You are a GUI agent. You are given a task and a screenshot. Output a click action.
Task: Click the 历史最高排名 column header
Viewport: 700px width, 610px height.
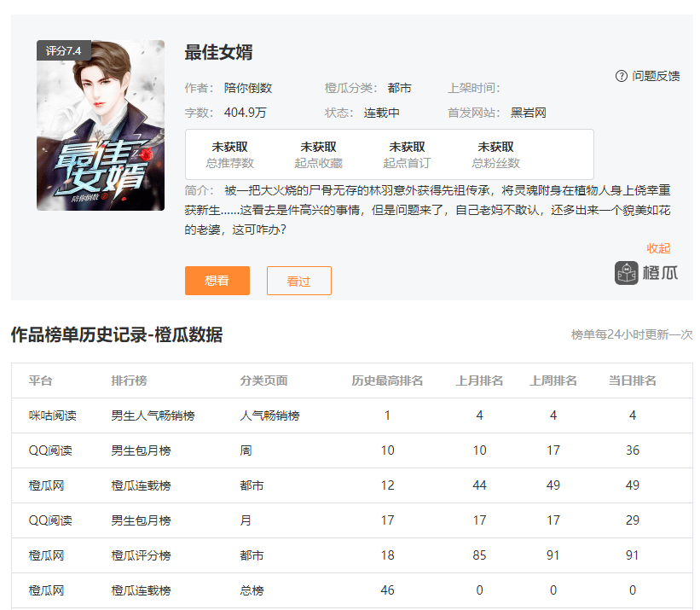pos(387,381)
